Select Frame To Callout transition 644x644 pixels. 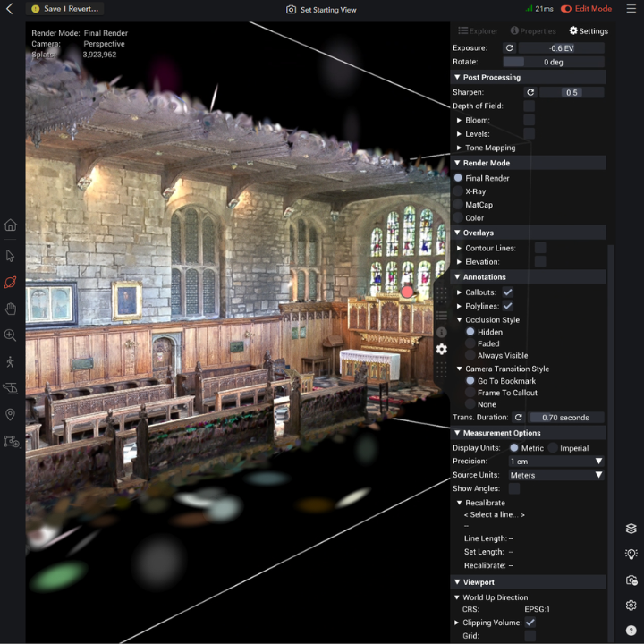[470, 393]
